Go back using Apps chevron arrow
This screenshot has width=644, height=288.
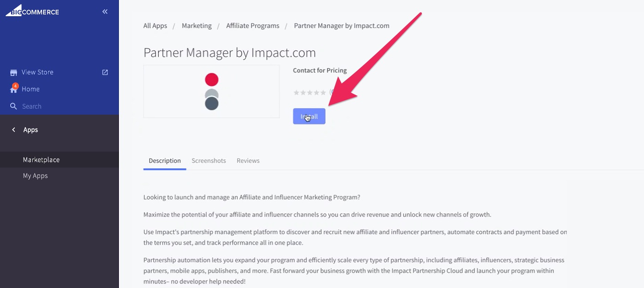tap(13, 130)
